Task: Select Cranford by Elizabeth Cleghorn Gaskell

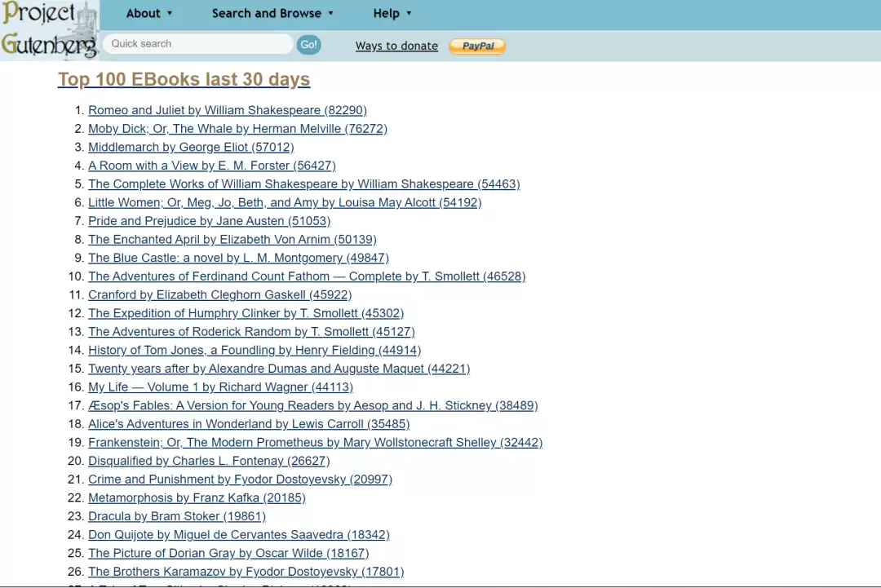Action: coord(219,295)
